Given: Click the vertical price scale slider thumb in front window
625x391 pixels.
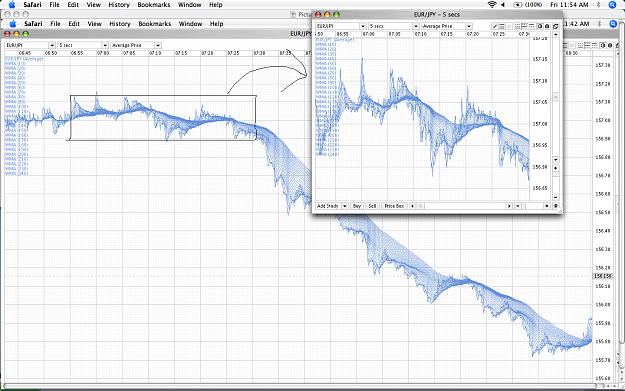Looking at the screenshot, I should 556,97.
